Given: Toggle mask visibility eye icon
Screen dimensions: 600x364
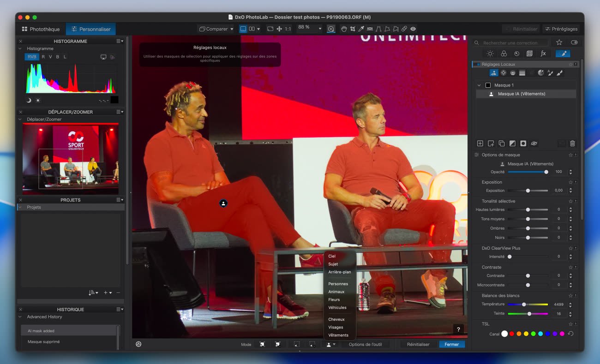Looking at the screenshot, I should tap(534, 143).
